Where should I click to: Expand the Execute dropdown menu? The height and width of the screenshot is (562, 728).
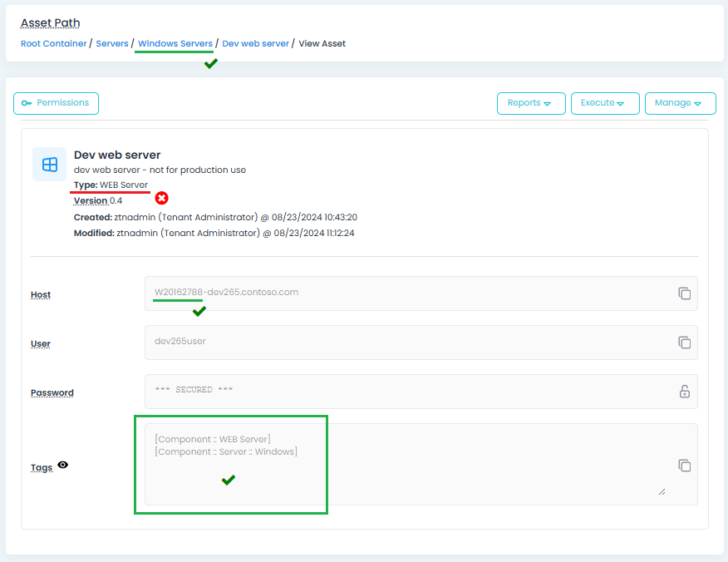(x=604, y=103)
